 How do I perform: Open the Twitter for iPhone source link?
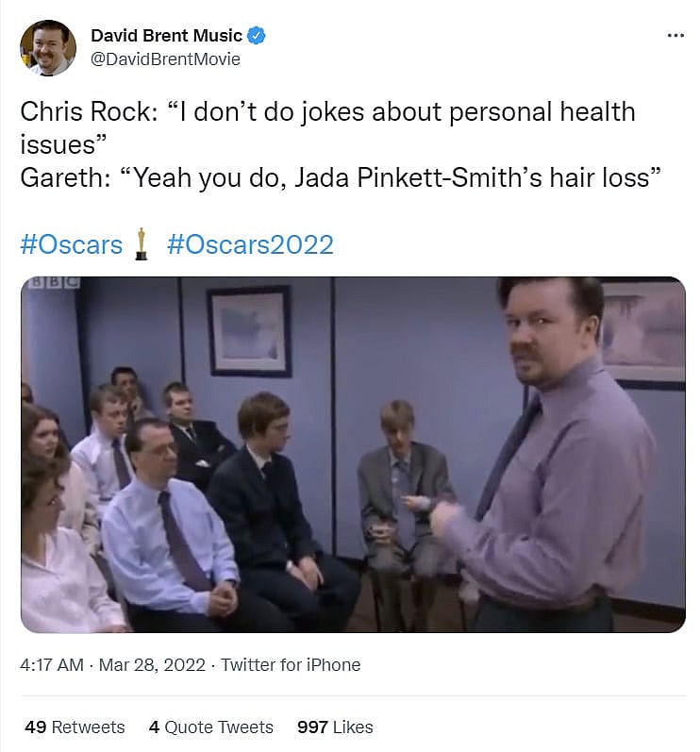coord(290,665)
